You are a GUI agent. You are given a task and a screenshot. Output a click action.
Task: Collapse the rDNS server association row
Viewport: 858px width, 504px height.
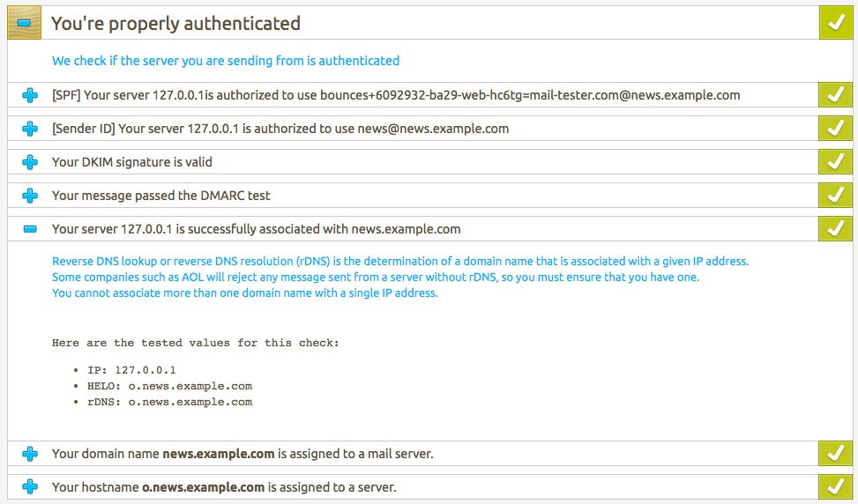coord(30,229)
